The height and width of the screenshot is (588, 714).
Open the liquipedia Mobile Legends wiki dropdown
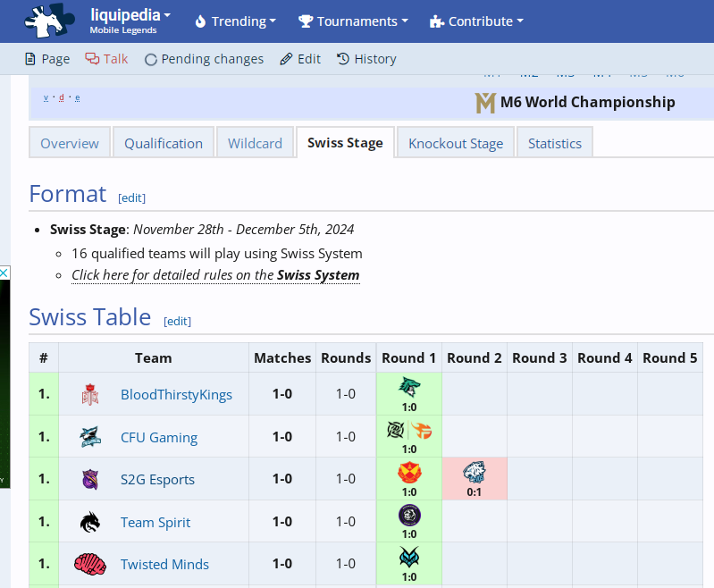click(130, 21)
